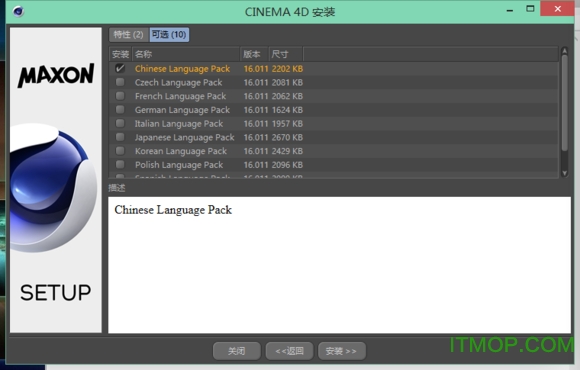Viewport: 580px width, 370px height.
Task: Click the list scrollbar down arrow
Action: [x=564, y=173]
